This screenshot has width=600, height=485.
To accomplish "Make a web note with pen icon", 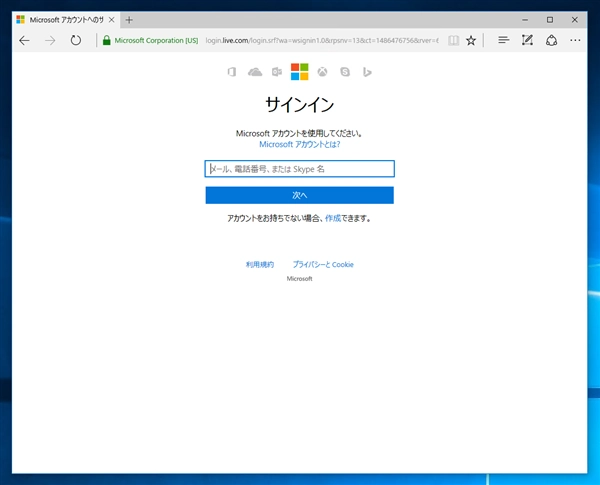I will 527,40.
